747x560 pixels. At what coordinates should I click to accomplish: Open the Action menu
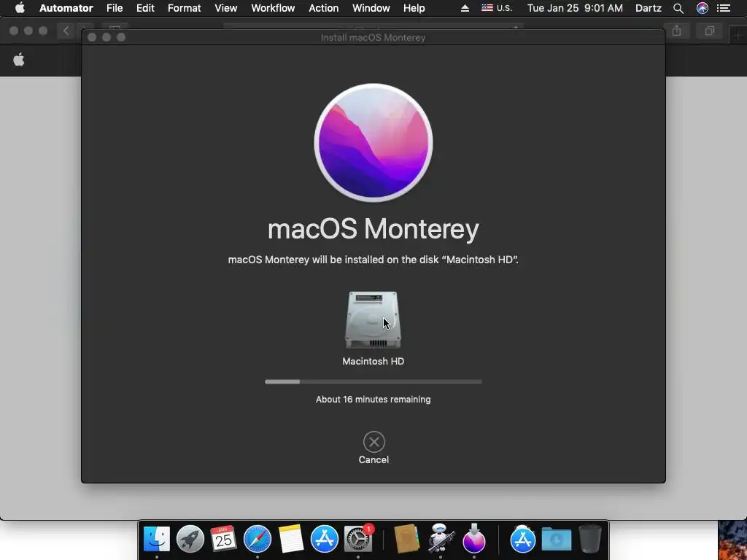(x=323, y=8)
